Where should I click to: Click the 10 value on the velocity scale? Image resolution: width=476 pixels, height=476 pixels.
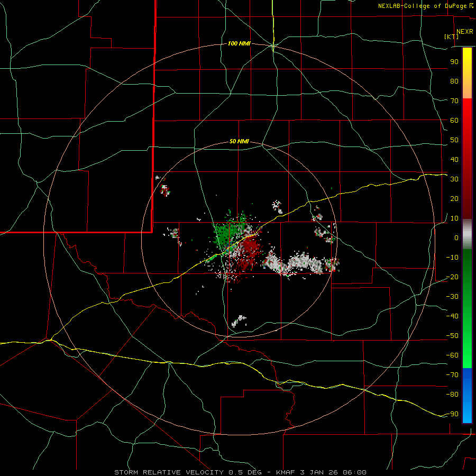[x=454, y=218]
